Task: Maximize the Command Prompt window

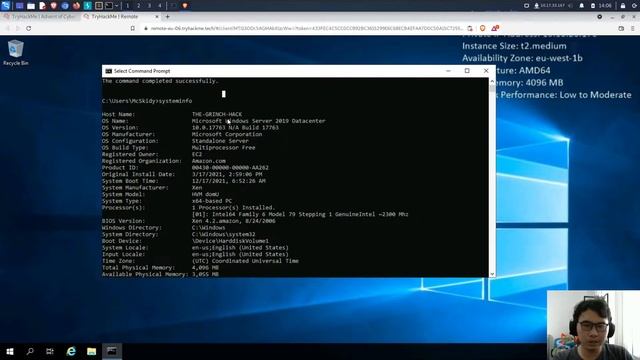Action: (467, 71)
